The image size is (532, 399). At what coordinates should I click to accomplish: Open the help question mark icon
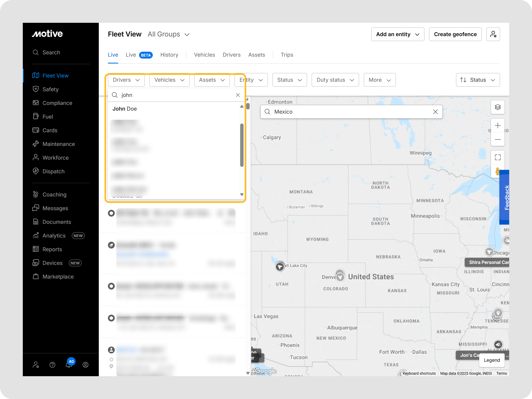[x=52, y=365]
